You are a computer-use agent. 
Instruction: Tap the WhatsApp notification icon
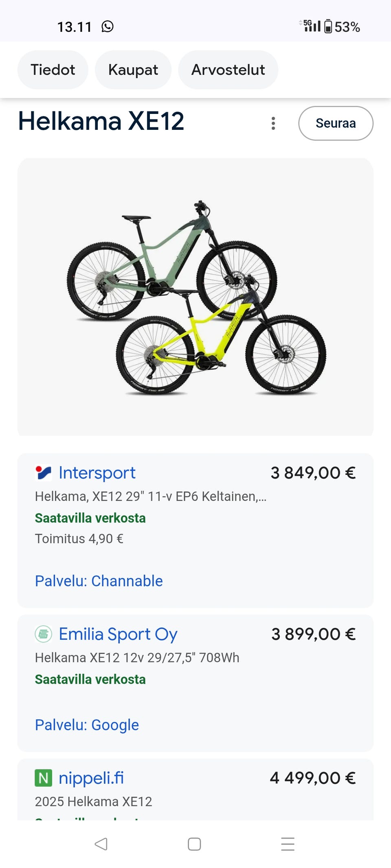108,27
